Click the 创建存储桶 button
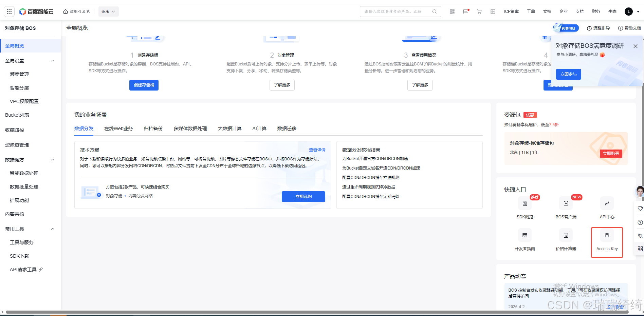This screenshot has height=316, width=644. [144, 85]
